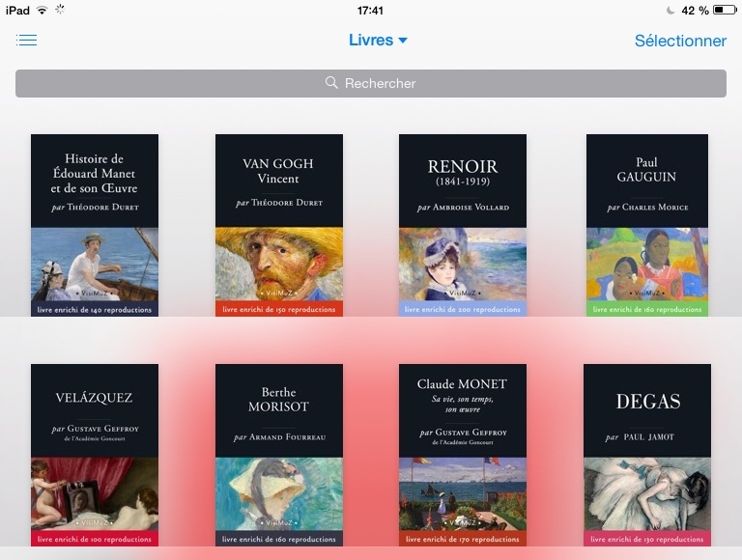The image size is (742, 560).
Task: Open the Renoir (1841-1919) book
Action: click(463, 225)
